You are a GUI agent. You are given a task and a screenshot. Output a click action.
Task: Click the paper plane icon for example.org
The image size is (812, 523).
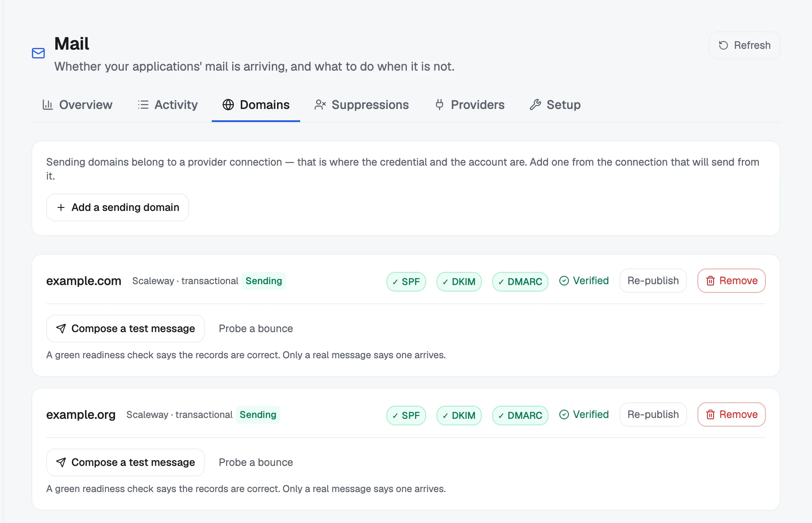[61, 462]
